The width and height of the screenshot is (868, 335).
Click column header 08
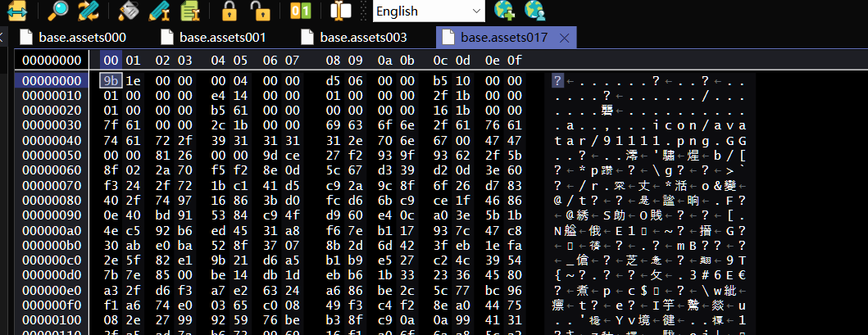click(334, 61)
